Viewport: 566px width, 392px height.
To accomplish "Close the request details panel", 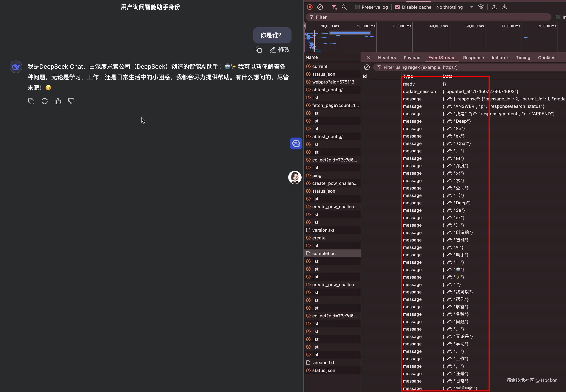I will [x=368, y=57].
